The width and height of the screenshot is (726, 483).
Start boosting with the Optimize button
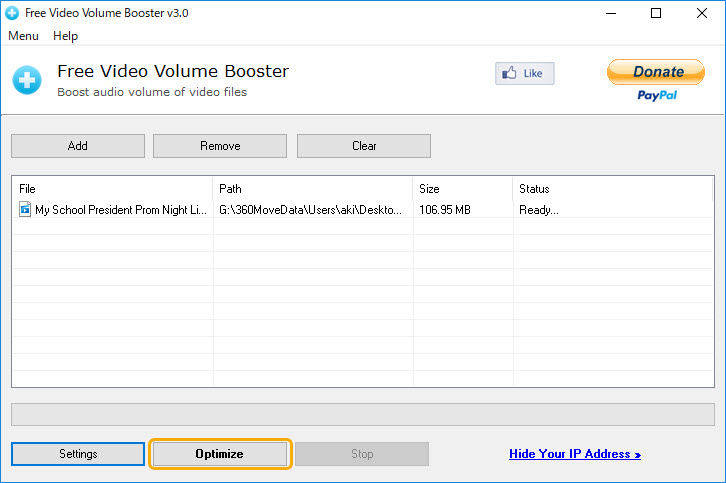coord(220,454)
